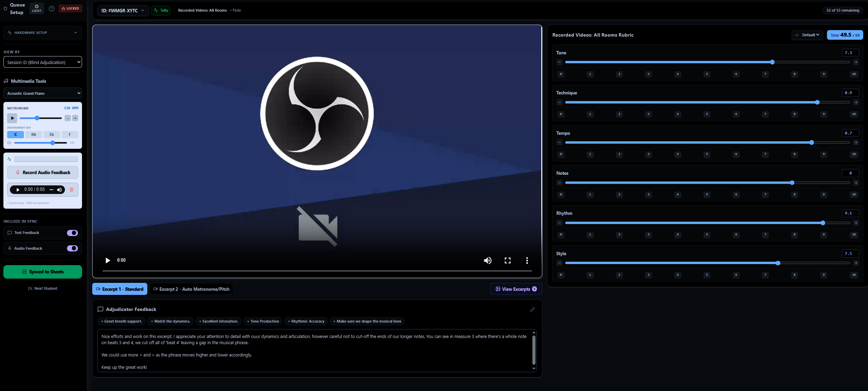Add 'Rhythmic Accuracy' quick comment
The height and width of the screenshot is (391, 868).
(306, 321)
